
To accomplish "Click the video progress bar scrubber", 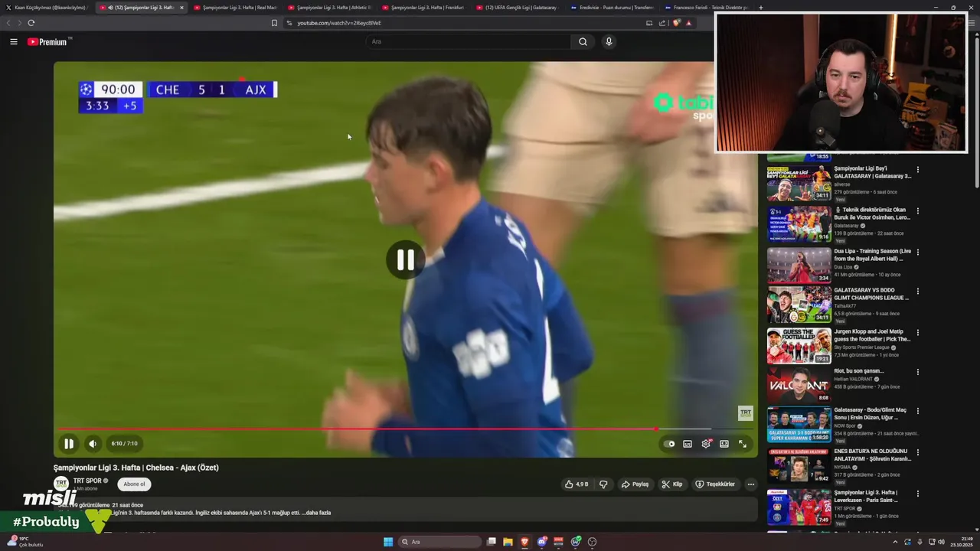I will 656,429.
